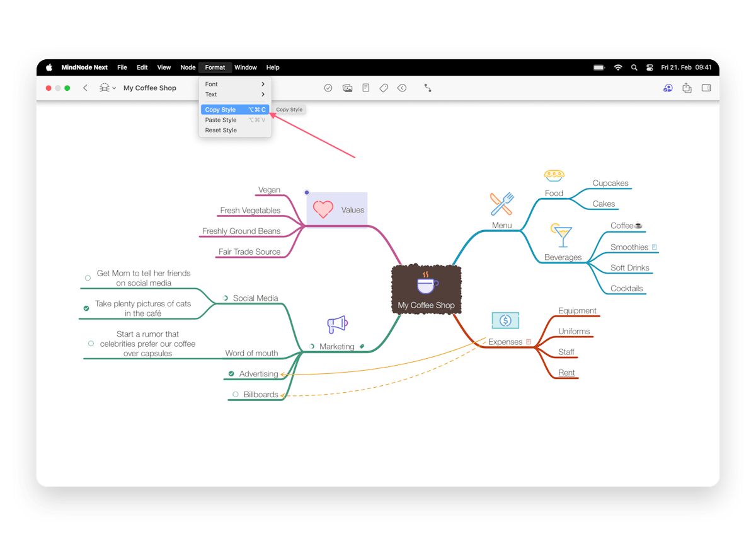756x546 pixels.
Task: Open the stickers and images toolbar tool
Action: coord(347,88)
